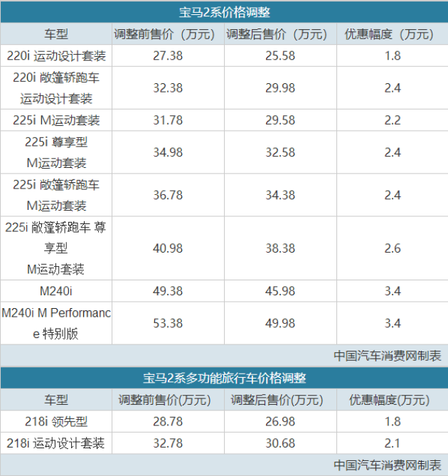
Task: Select the 29.58 price cell
Action: (x=280, y=120)
